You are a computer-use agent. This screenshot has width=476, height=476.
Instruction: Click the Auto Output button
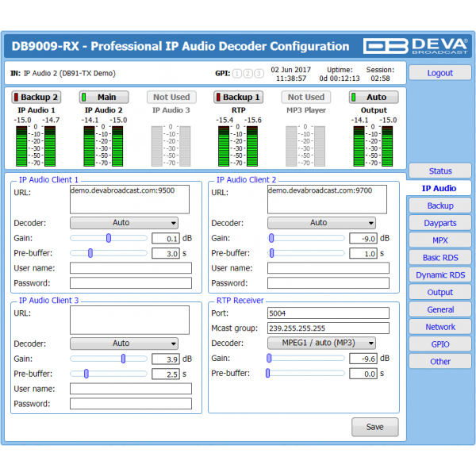(374, 97)
